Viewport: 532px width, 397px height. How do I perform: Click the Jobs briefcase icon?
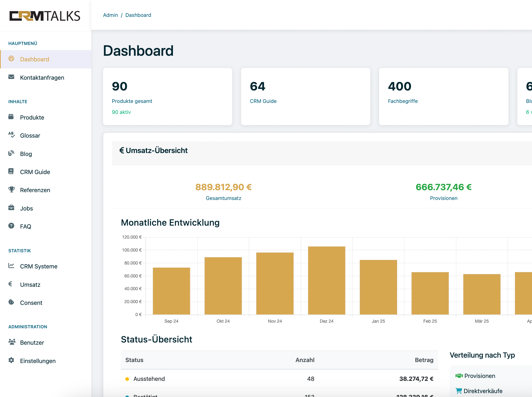click(x=11, y=208)
